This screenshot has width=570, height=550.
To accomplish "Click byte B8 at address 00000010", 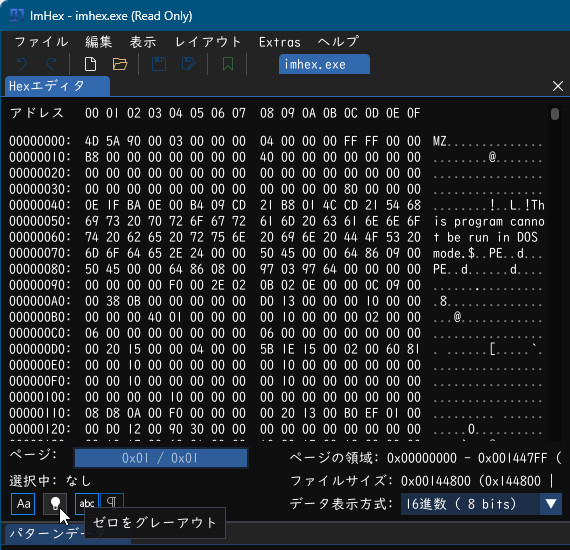I will (x=92, y=157).
